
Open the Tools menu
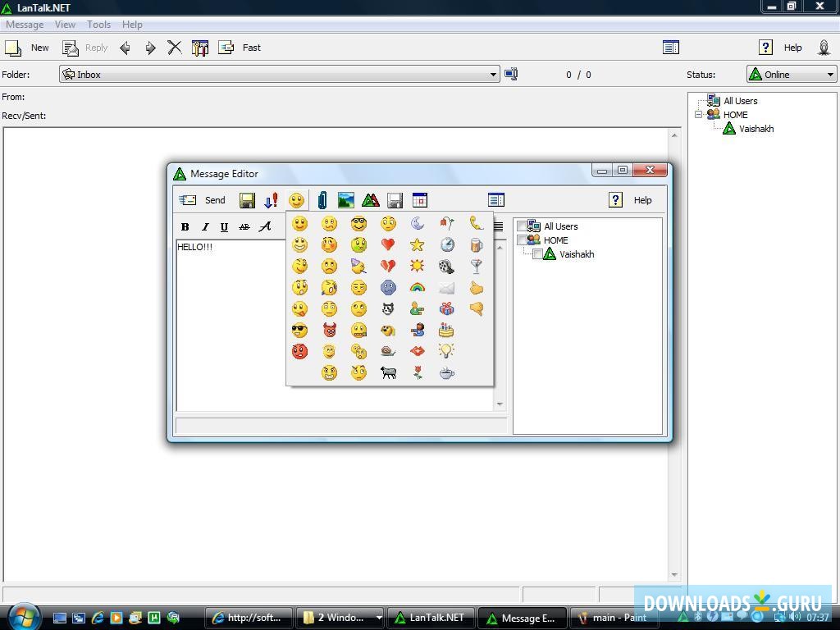(98, 25)
